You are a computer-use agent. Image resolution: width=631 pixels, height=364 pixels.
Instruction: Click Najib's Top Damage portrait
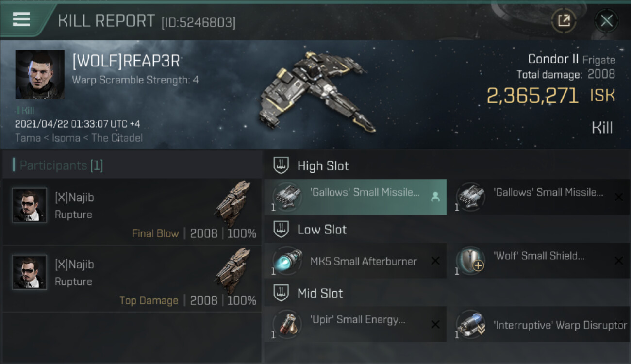tap(30, 272)
